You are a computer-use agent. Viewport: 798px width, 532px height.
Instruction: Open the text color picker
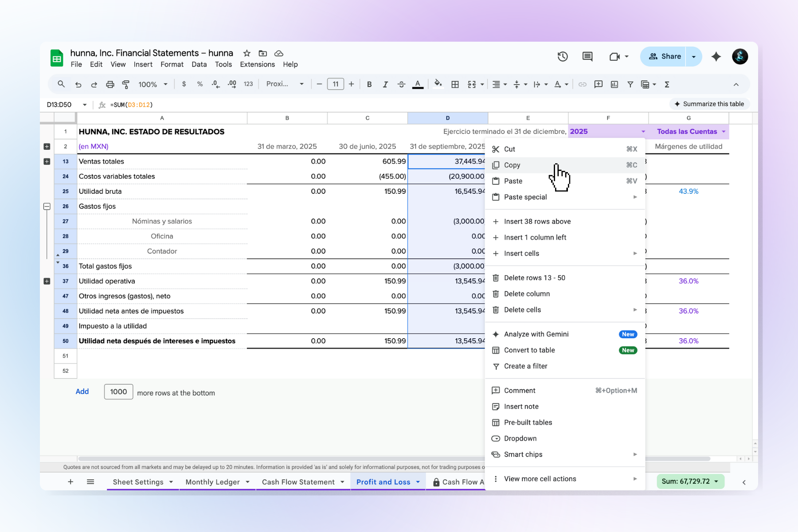[x=418, y=84]
